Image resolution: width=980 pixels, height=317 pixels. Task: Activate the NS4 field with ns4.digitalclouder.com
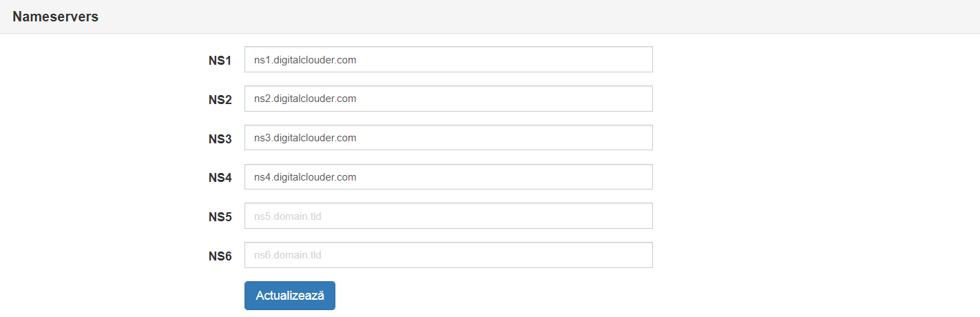[448, 177]
